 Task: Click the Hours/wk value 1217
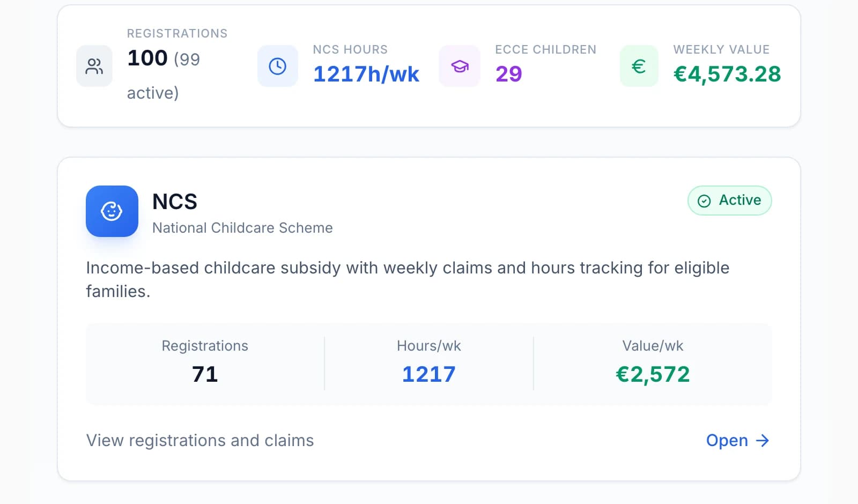click(x=429, y=374)
